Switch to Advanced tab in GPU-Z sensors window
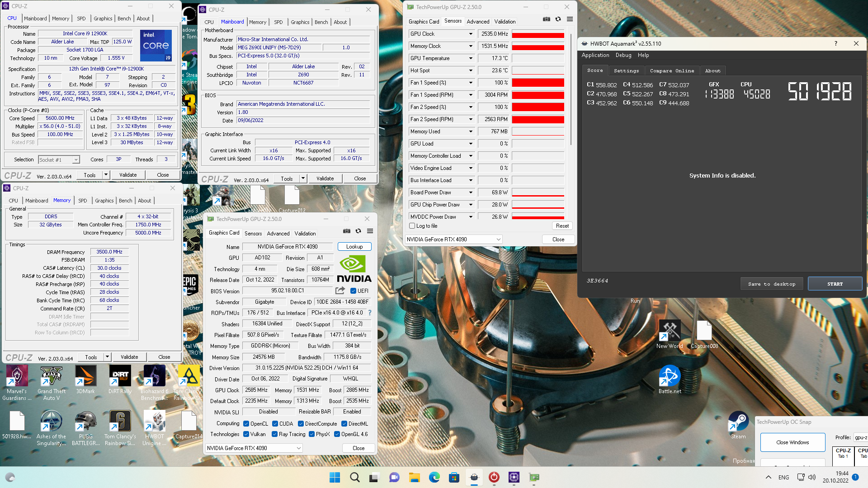 coord(478,22)
